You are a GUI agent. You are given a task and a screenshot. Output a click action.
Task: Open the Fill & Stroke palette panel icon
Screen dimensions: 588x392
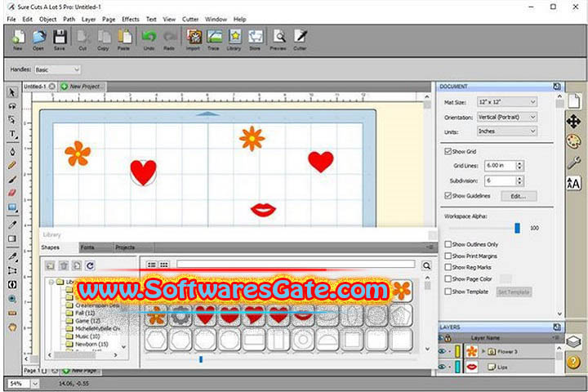(x=573, y=142)
